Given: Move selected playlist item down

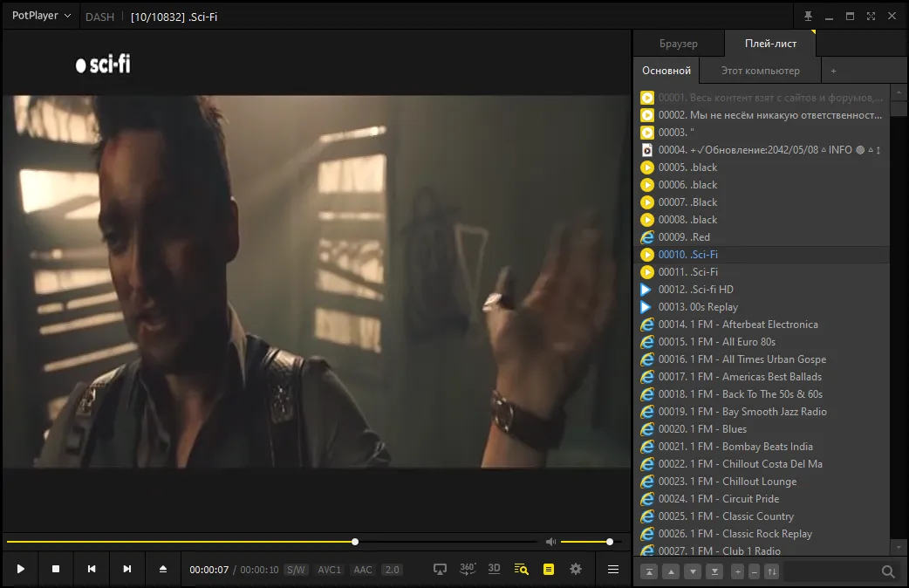Looking at the screenshot, I should coord(693,571).
